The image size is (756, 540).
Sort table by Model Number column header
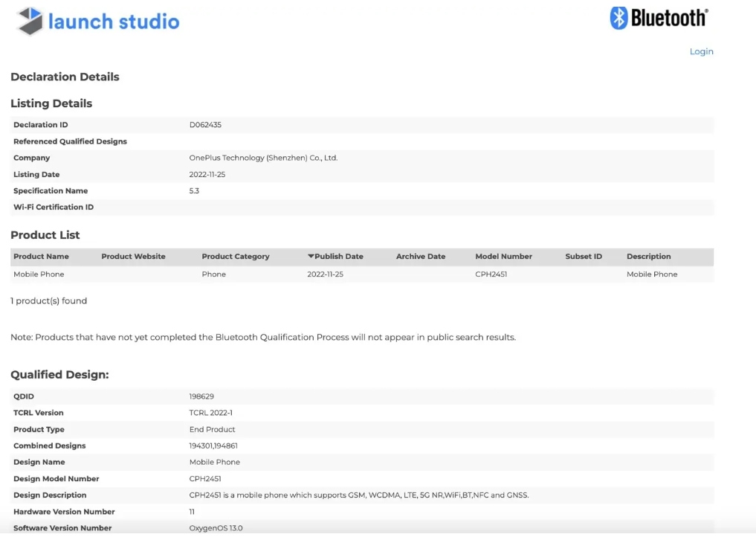(503, 257)
